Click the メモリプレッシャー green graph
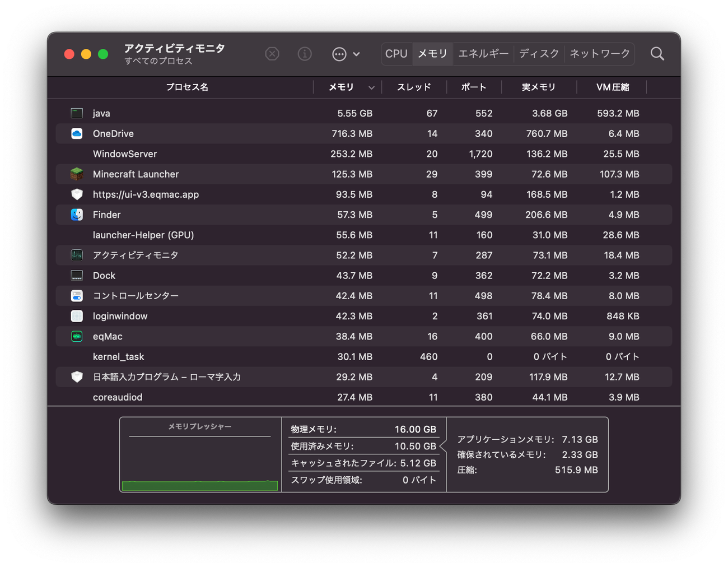728x567 pixels. pyautogui.click(x=200, y=485)
